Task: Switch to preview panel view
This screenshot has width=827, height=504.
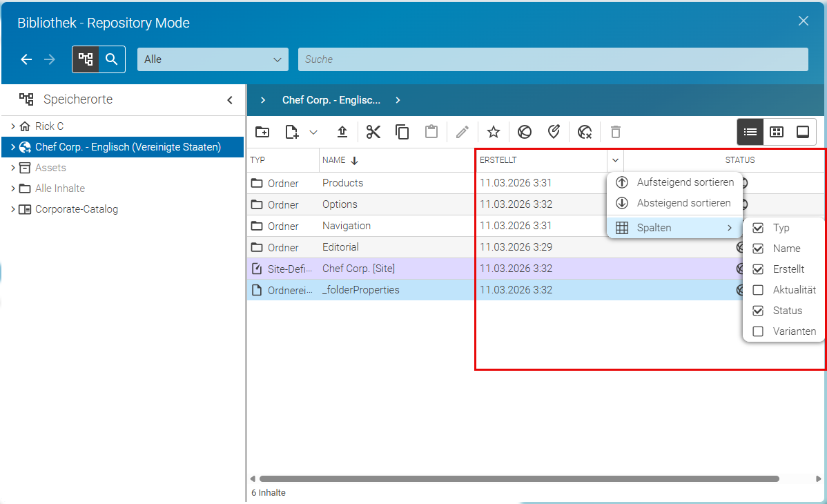Action: click(803, 132)
